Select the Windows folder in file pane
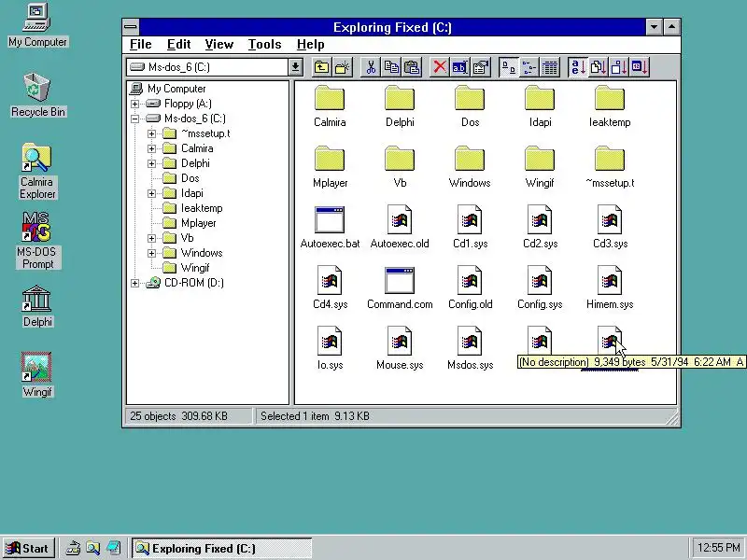 point(470,167)
